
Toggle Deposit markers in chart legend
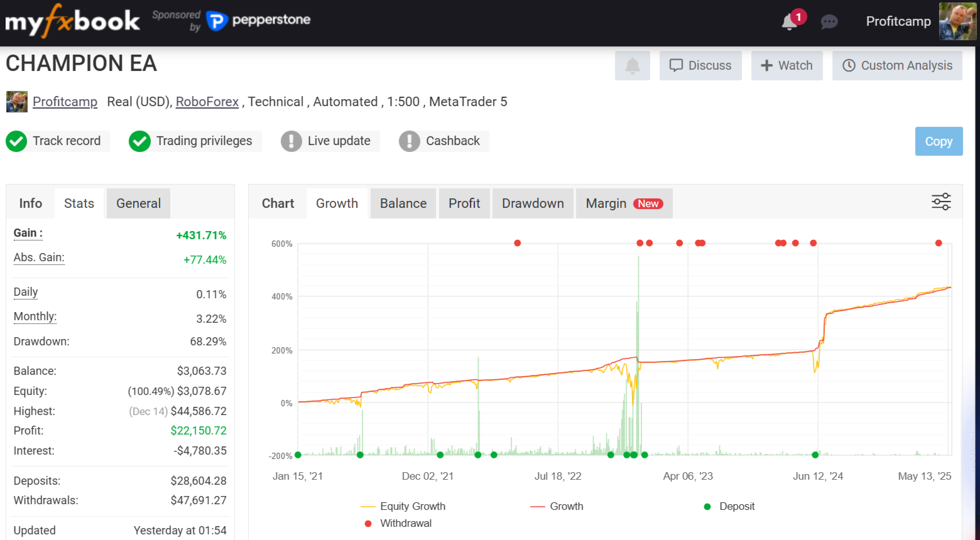coord(729,506)
